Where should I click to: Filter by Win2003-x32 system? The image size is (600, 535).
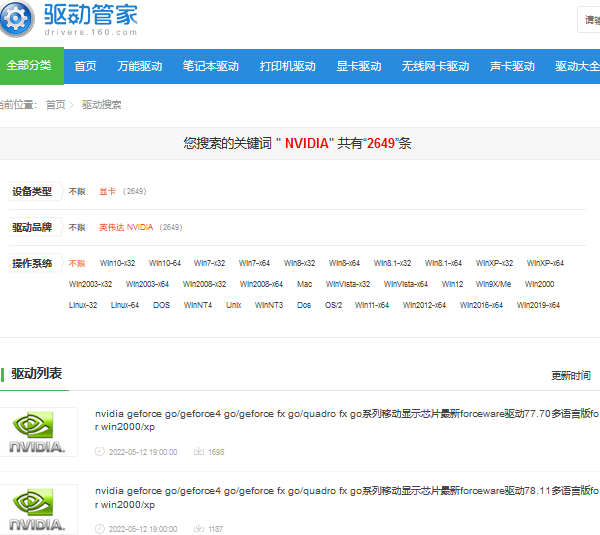90,284
